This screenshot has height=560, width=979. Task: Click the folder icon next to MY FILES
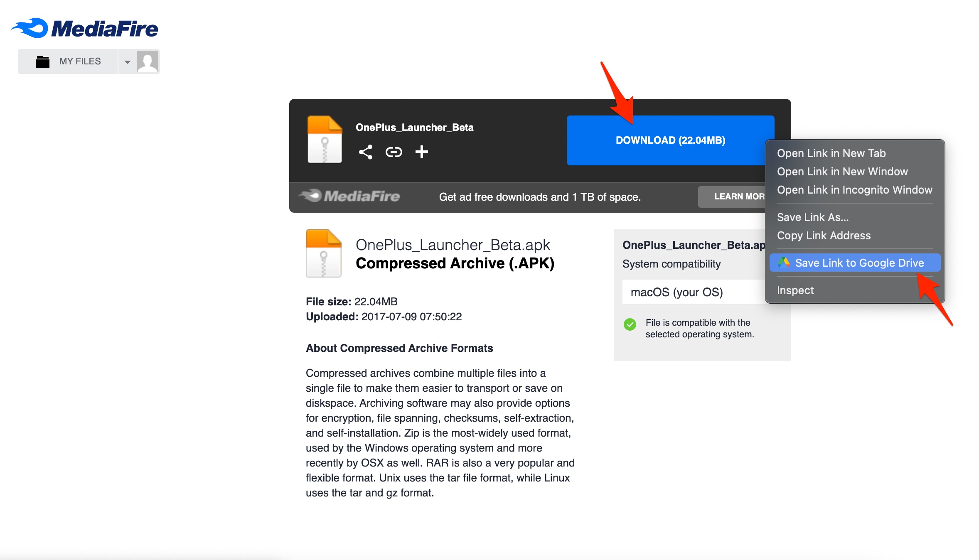(42, 61)
